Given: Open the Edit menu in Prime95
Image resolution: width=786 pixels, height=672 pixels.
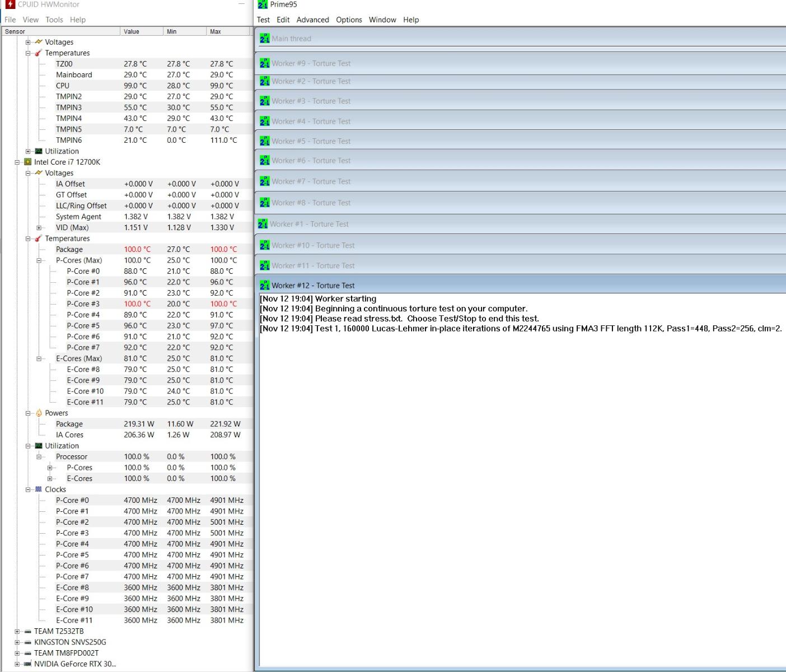Looking at the screenshot, I should click(x=283, y=20).
